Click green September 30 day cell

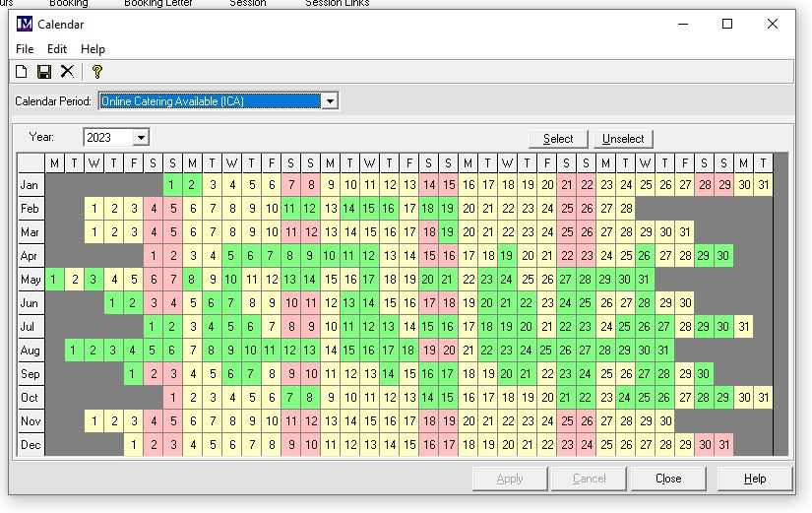[x=704, y=374]
